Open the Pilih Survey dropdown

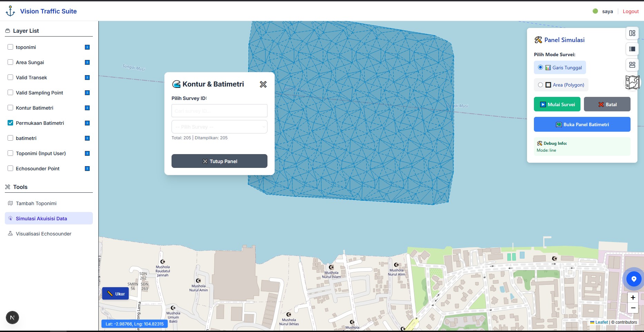pyautogui.click(x=219, y=127)
